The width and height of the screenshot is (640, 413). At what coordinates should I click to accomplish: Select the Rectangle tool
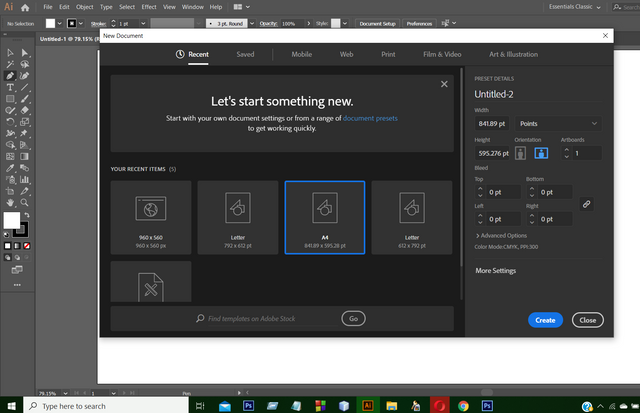pos(10,99)
